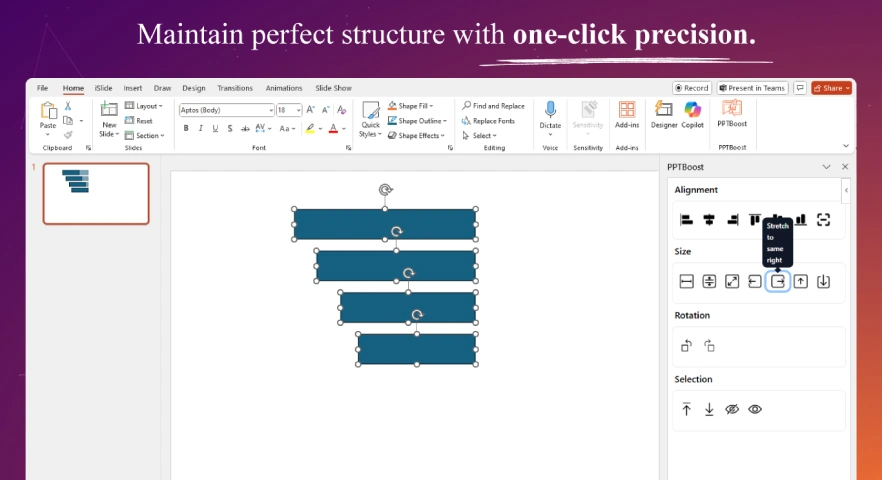Hide selected shapes with crossed-eye icon
Image resolution: width=882 pixels, height=480 pixels.
pos(732,409)
